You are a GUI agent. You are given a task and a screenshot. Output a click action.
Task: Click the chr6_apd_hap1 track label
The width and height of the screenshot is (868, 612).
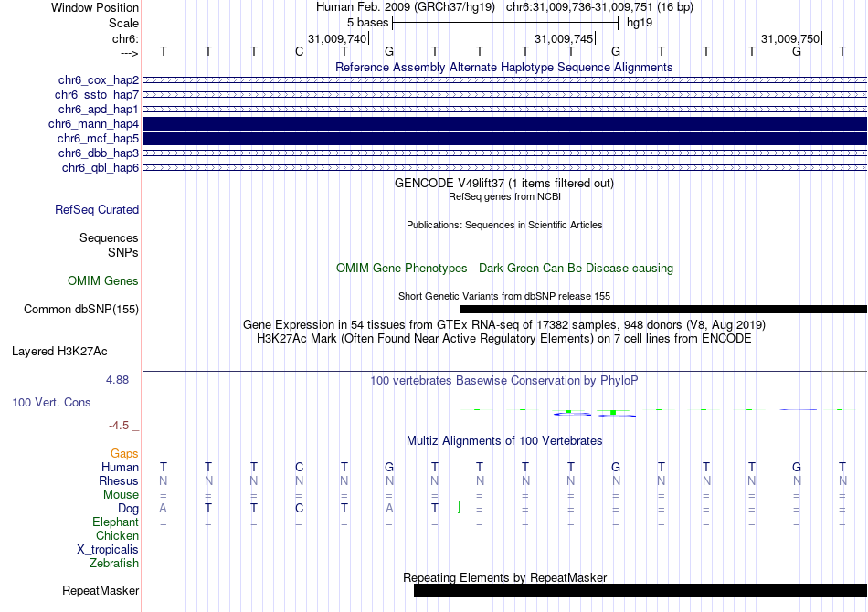[99, 109]
